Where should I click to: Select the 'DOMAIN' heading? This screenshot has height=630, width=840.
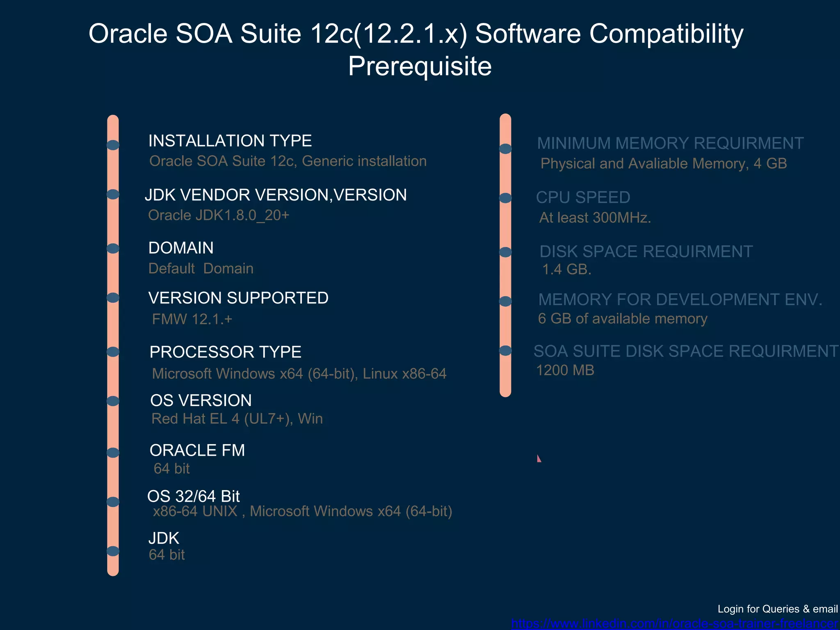click(x=181, y=248)
